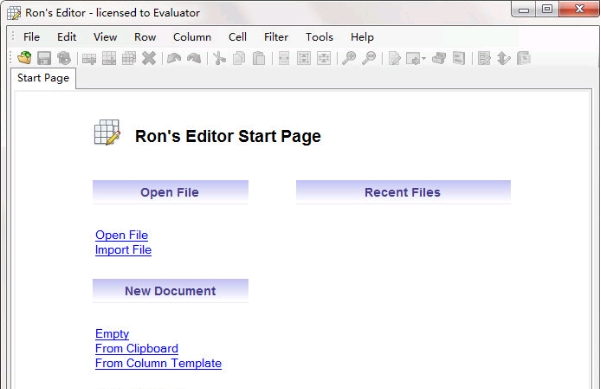
Task: Click the Export toolbar icon with arrow
Action: [x=413, y=58]
